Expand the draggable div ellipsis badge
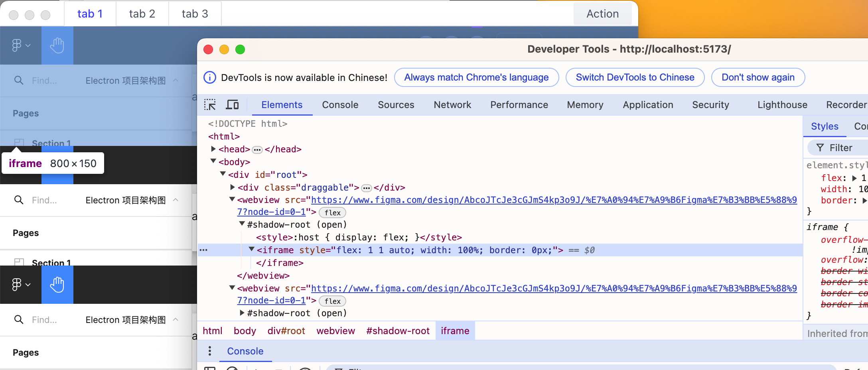The height and width of the screenshot is (370, 868). pyautogui.click(x=367, y=188)
